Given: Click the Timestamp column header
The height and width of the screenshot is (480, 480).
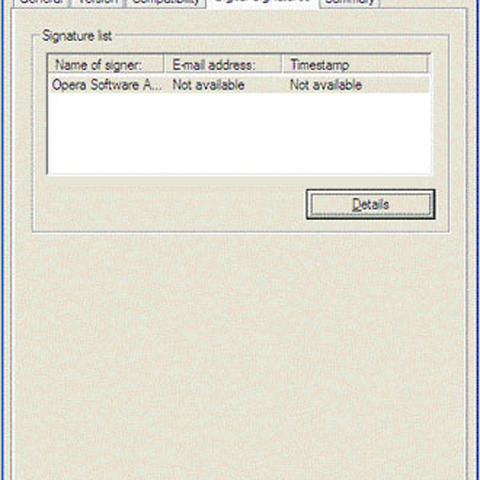Looking at the screenshot, I should (355, 64).
